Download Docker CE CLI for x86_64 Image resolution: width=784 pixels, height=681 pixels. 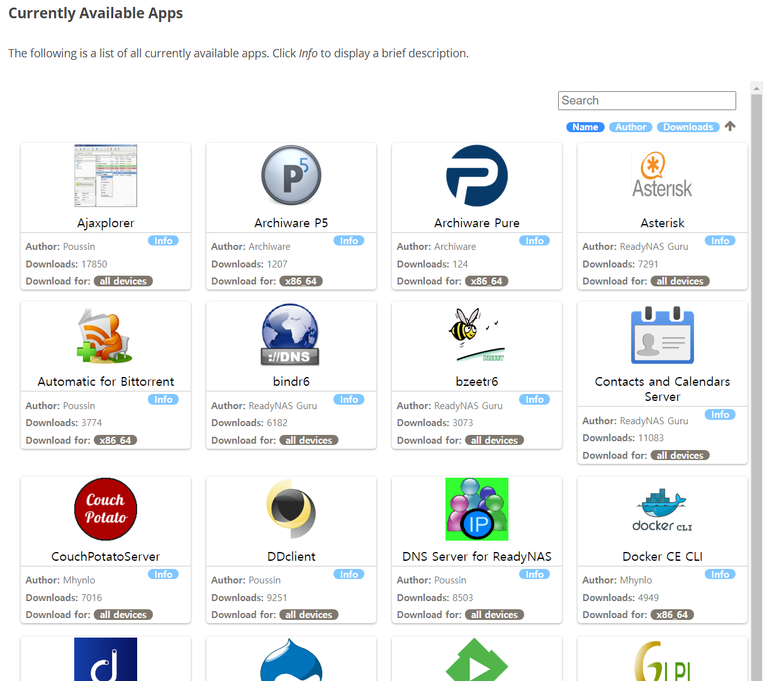pyautogui.click(x=672, y=615)
